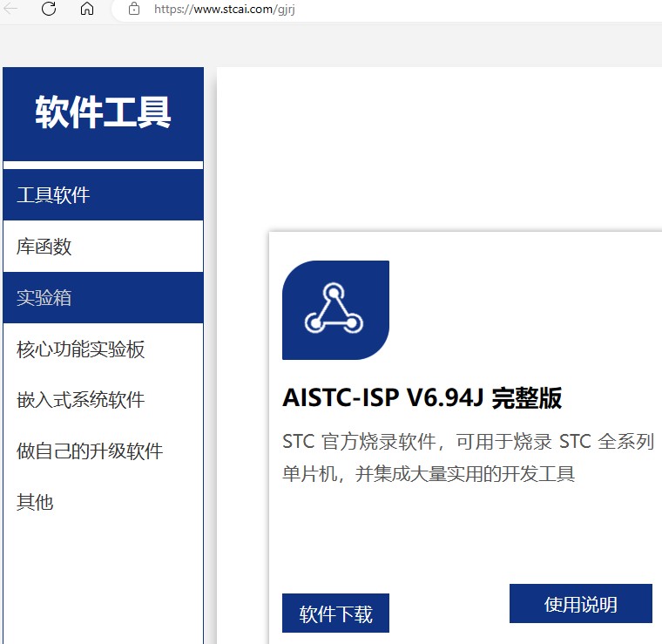View site security lock icon
Viewport: 662px width, 644px height.
click(x=134, y=9)
